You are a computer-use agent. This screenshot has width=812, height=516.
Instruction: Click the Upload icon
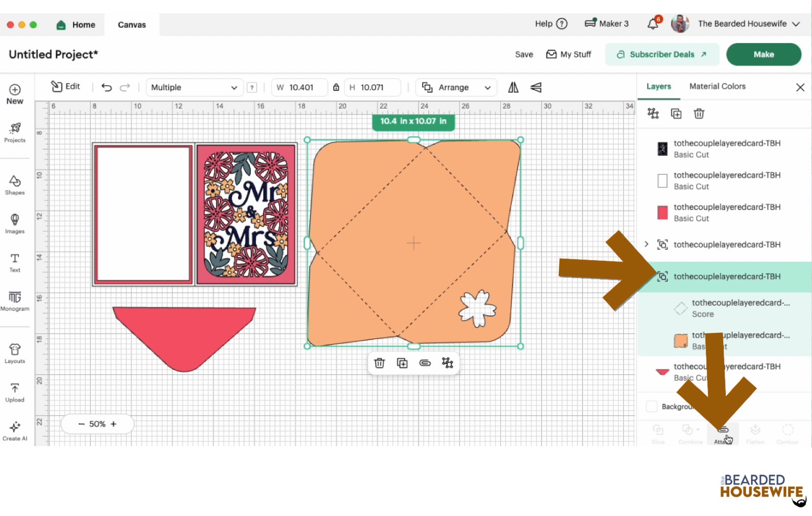(15, 392)
